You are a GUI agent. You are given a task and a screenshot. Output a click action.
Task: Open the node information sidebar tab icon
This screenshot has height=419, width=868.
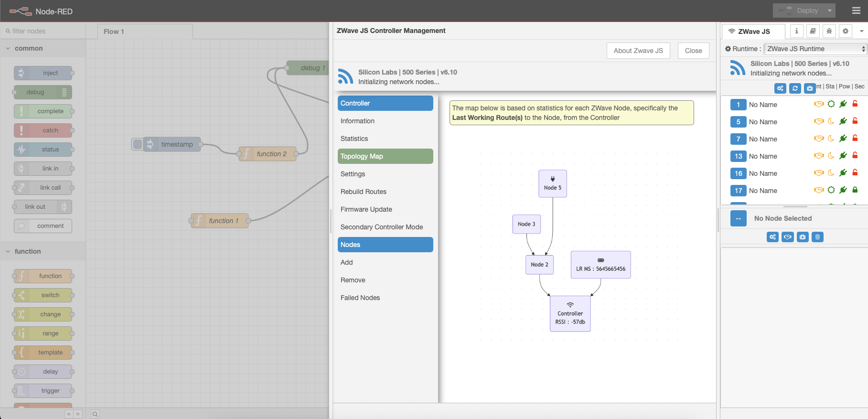796,31
